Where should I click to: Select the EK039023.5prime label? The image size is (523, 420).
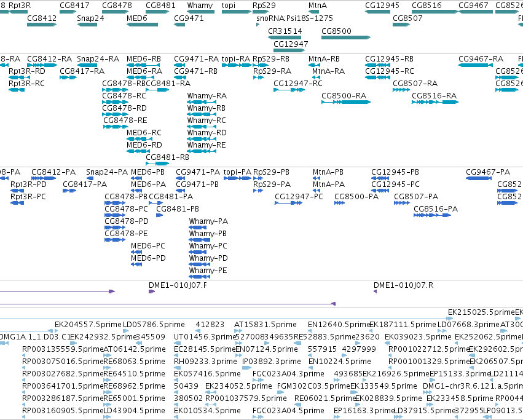tap(418, 336)
